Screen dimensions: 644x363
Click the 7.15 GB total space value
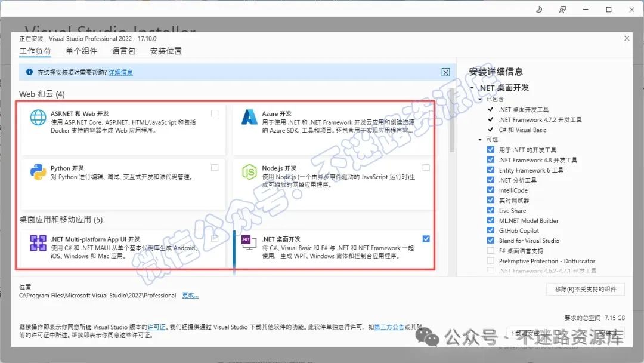click(x=614, y=318)
